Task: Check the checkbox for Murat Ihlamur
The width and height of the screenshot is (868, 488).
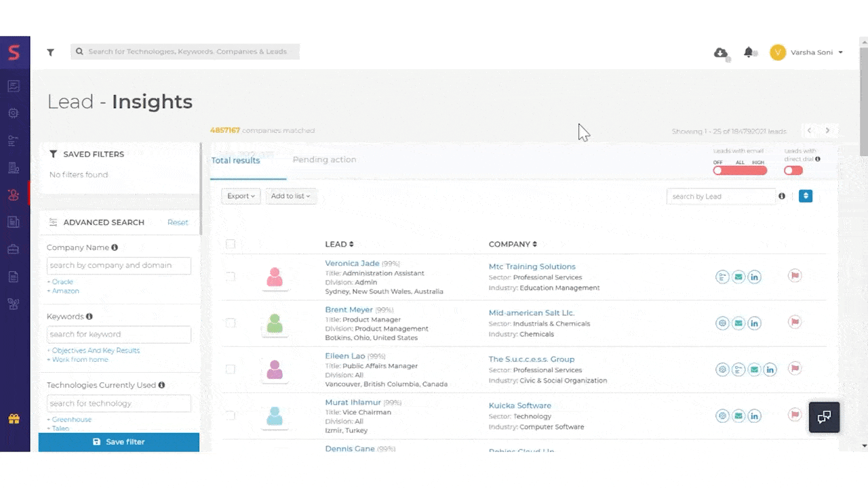Action: pos(231,415)
